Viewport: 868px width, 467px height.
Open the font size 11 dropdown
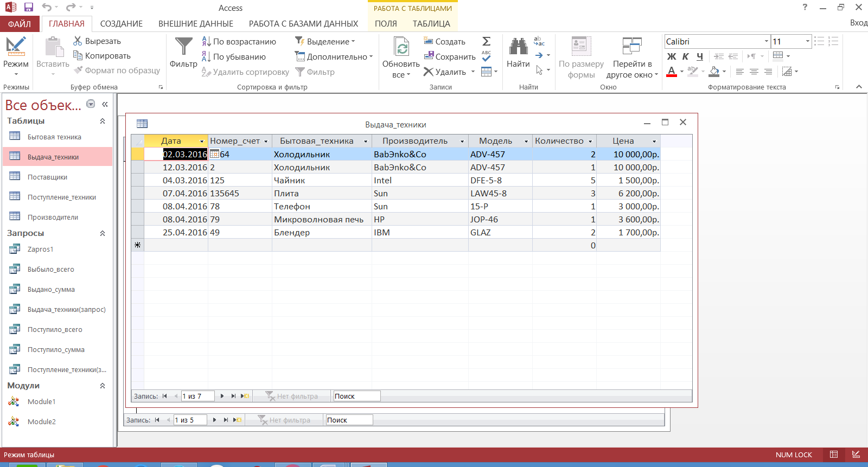click(808, 41)
